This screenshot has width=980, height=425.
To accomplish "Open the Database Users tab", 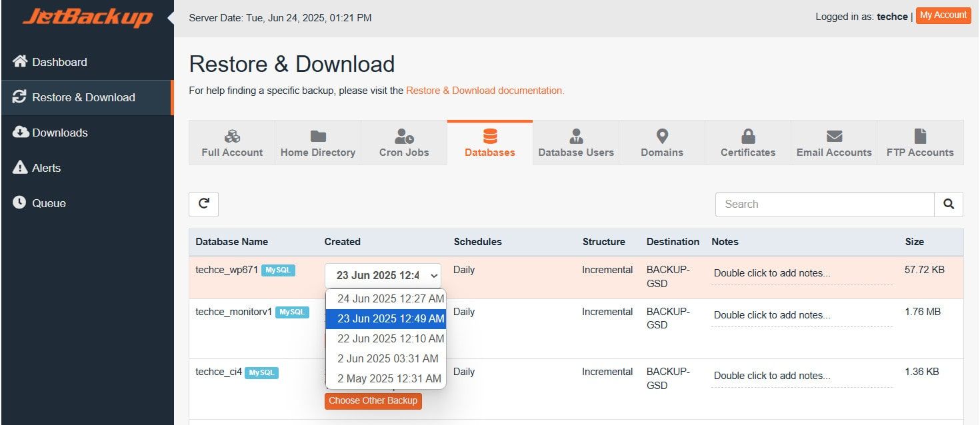I will click(x=576, y=143).
